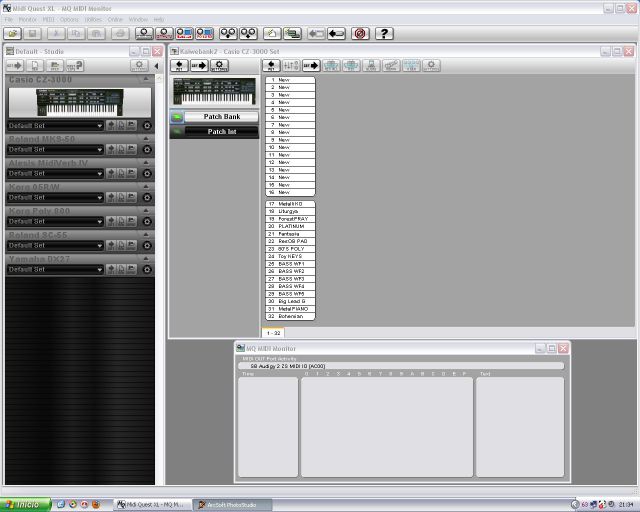
Task: Open the Korg Poly 800 Default Set dropdown
Action: click(x=56, y=221)
